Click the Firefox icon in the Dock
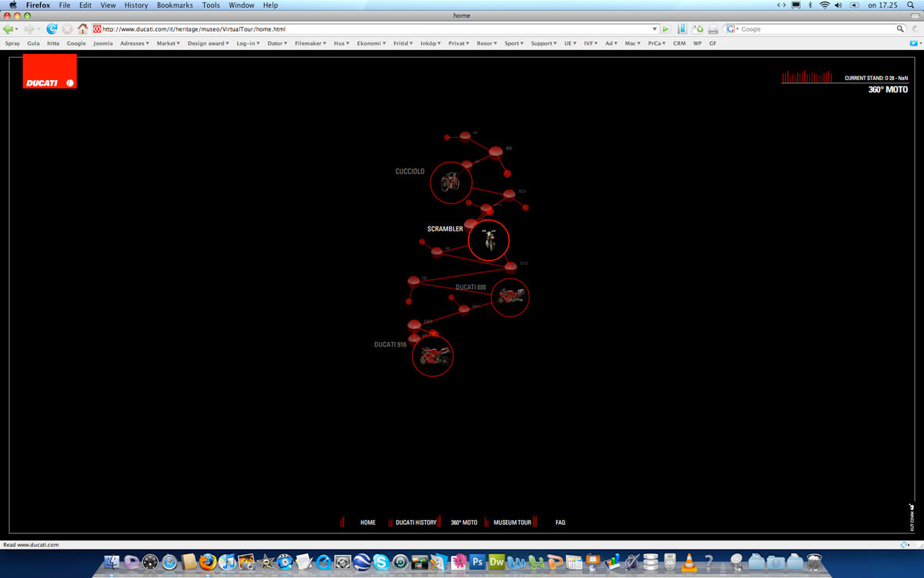Image resolution: width=924 pixels, height=578 pixels. tap(208, 562)
